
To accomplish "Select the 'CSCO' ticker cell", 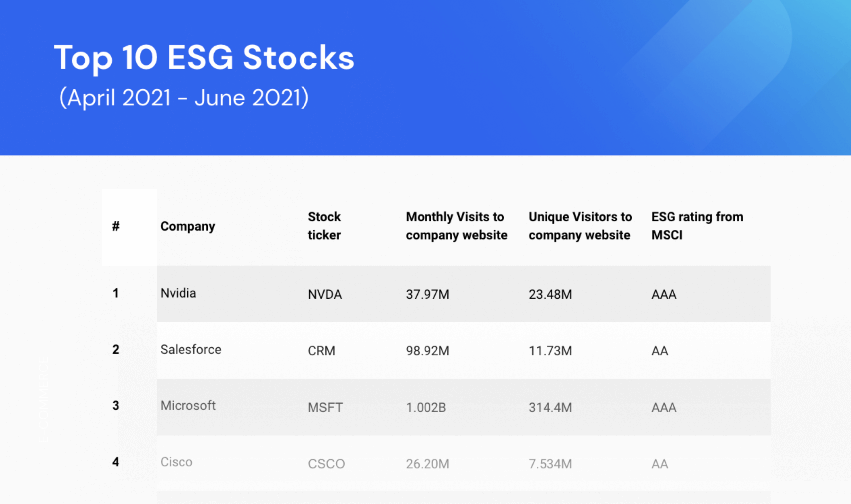I will (x=326, y=464).
